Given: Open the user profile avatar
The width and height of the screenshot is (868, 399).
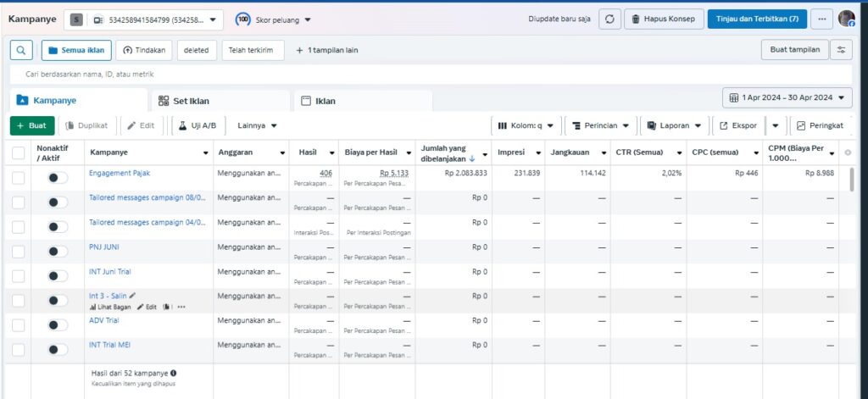Looking at the screenshot, I should (x=846, y=19).
